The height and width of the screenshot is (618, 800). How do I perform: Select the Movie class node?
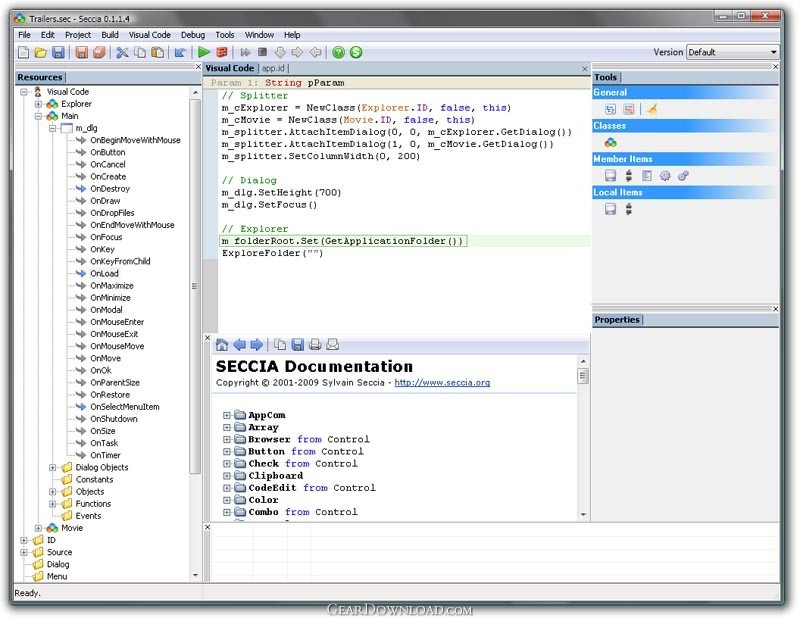point(72,528)
